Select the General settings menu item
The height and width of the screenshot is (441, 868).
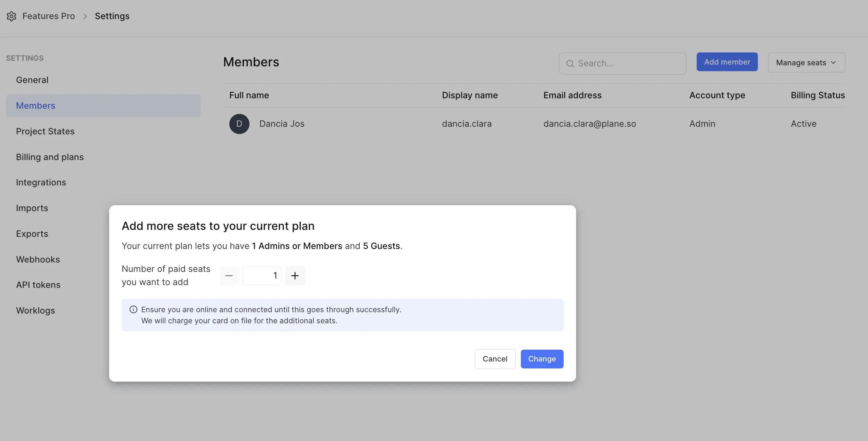click(x=32, y=79)
